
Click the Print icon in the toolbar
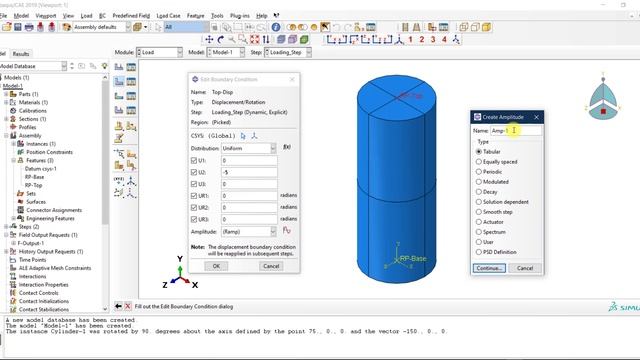pyautogui.click(x=29, y=27)
